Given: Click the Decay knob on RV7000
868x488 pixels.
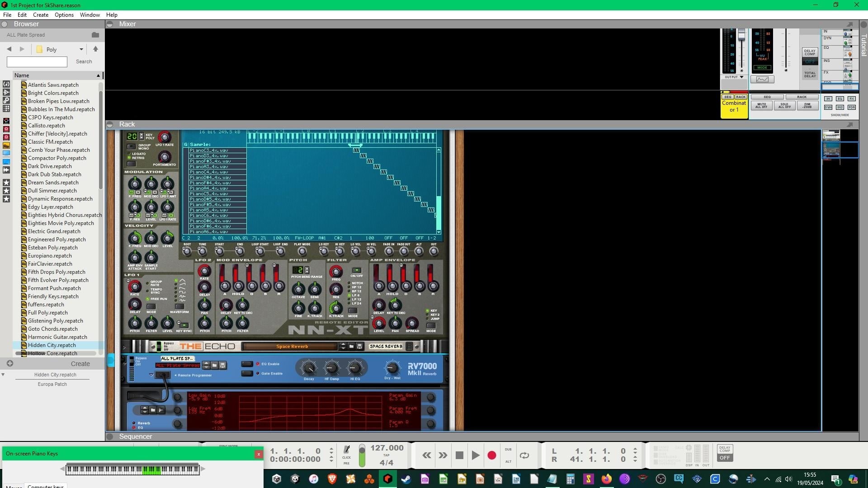Looking at the screenshot, I should coord(309,367).
